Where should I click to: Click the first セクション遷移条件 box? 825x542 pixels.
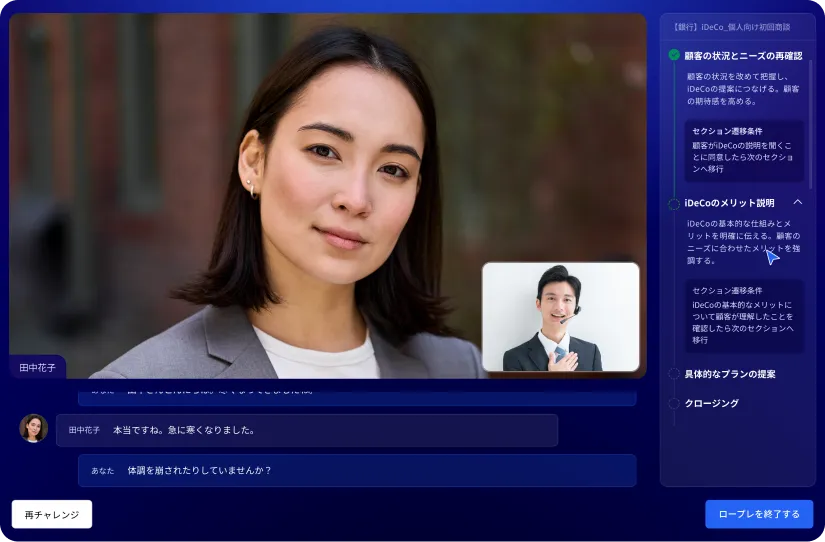pyautogui.click(x=744, y=150)
